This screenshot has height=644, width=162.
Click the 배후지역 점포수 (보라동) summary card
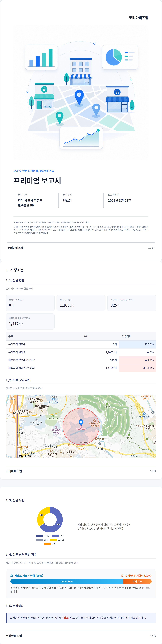click(132, 303)
